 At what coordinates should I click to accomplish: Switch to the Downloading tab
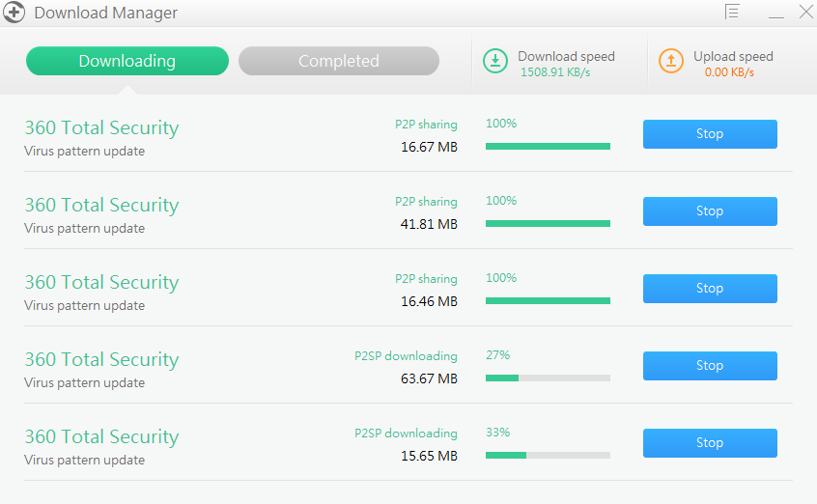click(127, 61)
